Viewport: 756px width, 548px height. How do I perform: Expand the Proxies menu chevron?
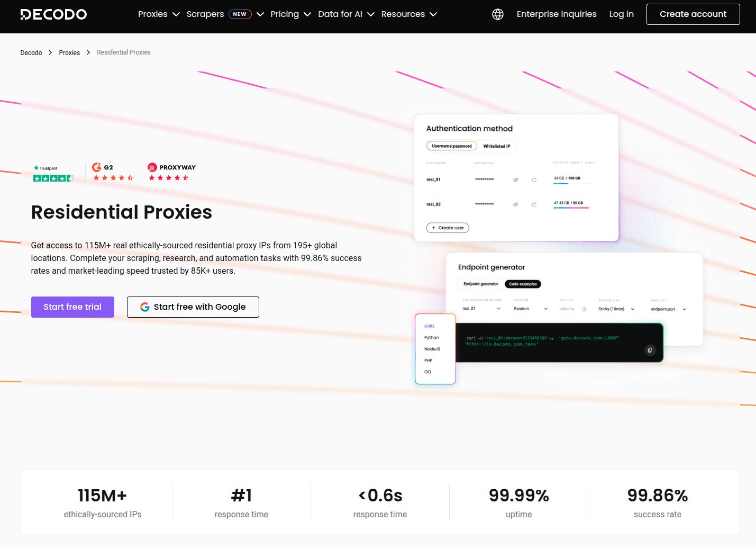[x=176, y=14]
